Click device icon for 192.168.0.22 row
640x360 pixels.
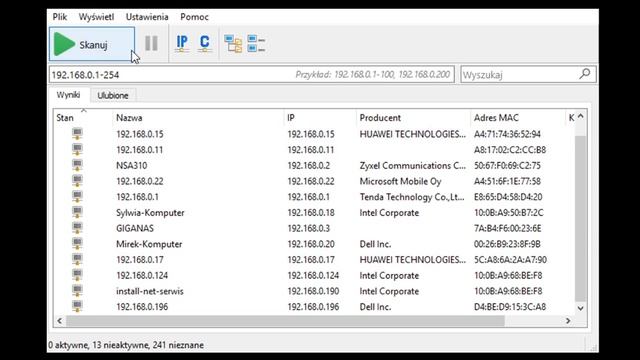click(x=77, y=181)
